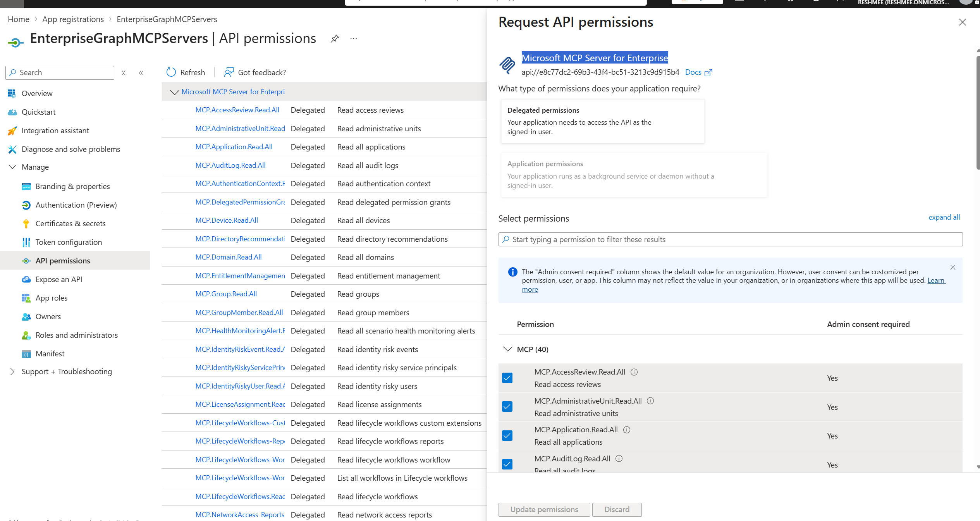Click 'Read all audit logs' description cell
The height and width of the screenshot is (521, 980).
(368, 165)
